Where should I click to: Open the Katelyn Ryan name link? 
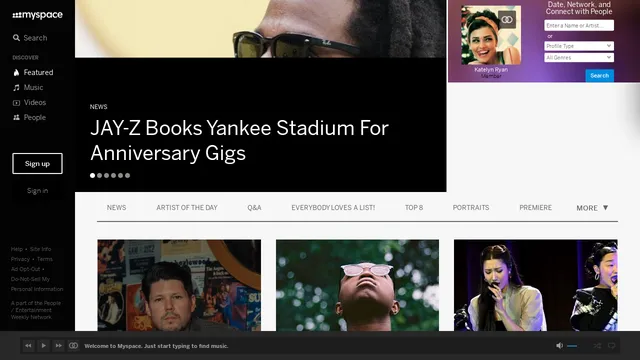491,70
